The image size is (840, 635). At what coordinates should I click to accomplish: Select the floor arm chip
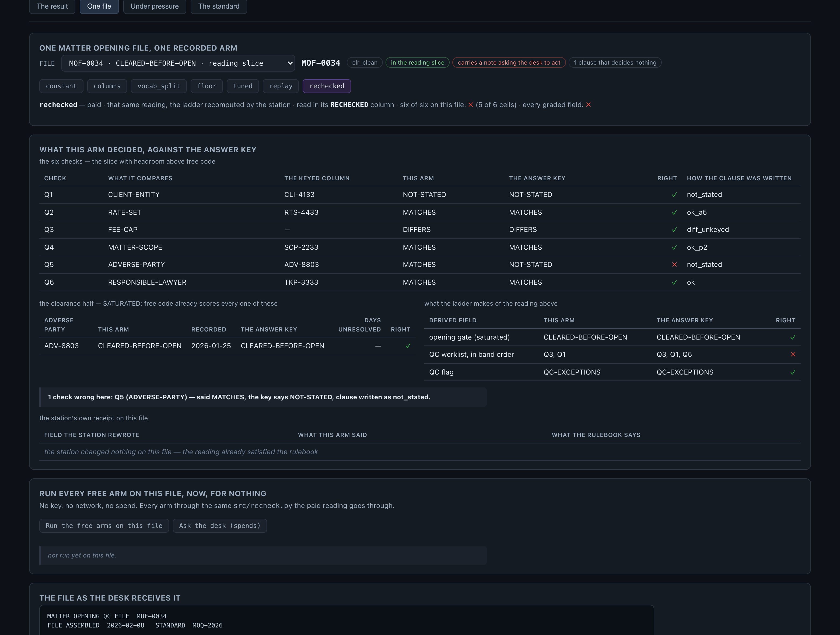pyautogui.click(x=206, y=86)
